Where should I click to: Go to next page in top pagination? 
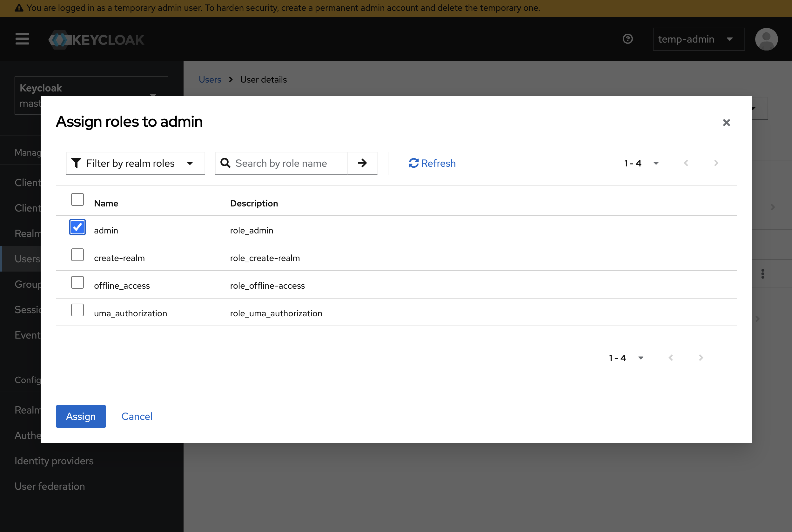[x=716, y=163]
